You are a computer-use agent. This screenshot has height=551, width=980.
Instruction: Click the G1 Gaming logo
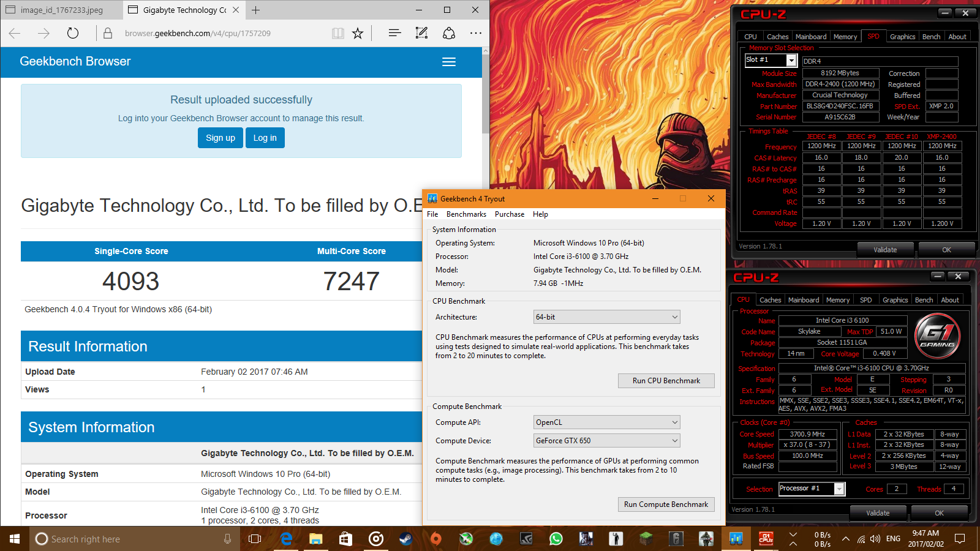tap(937, 335)
